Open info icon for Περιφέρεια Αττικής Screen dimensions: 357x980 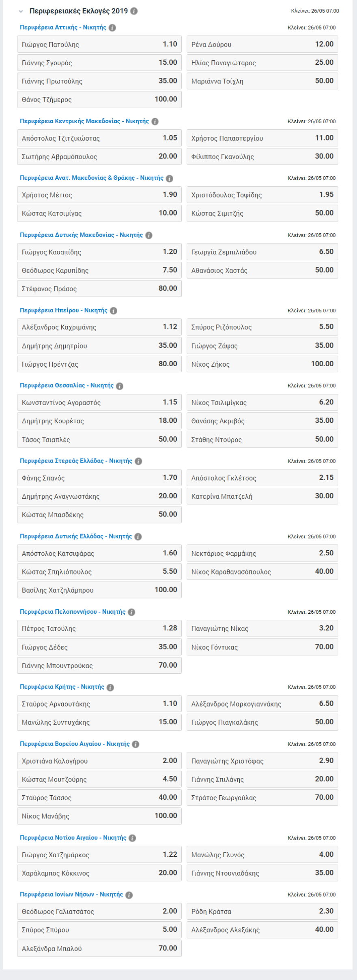112,28
